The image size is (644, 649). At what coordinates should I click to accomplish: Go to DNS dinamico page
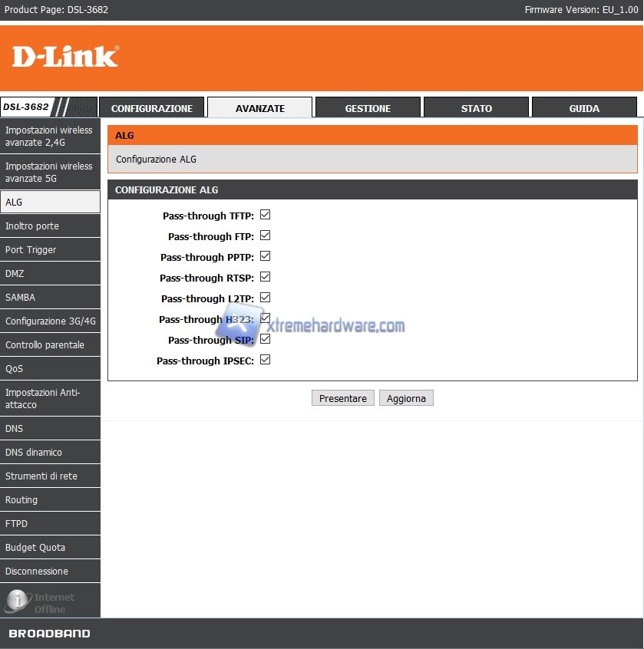point(50,452)
